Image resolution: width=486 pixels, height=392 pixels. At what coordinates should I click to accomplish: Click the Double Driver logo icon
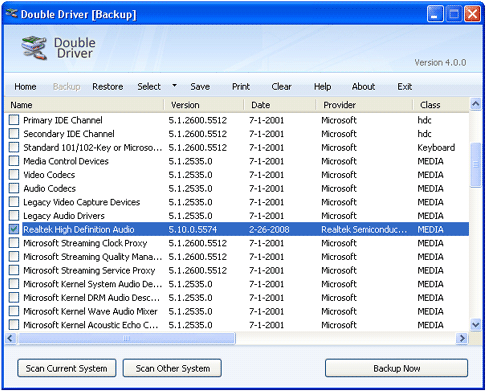click(34, 48)
